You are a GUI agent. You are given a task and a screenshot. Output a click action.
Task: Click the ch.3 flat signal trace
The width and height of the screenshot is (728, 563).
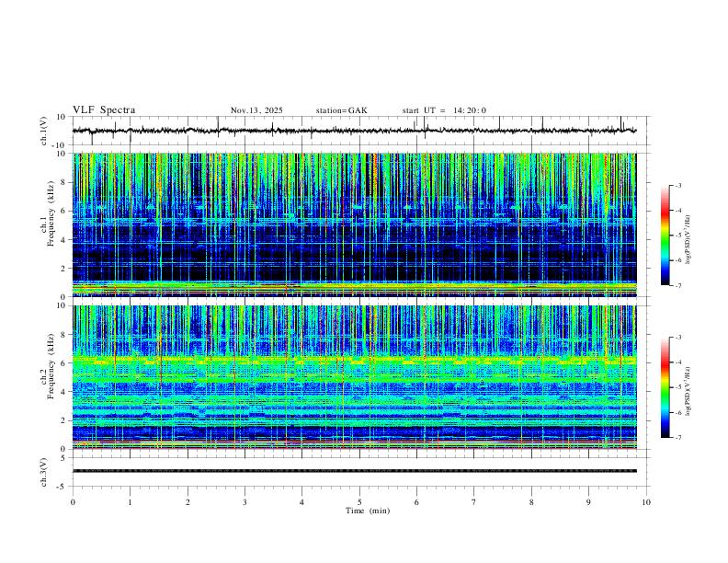[354, 471]
